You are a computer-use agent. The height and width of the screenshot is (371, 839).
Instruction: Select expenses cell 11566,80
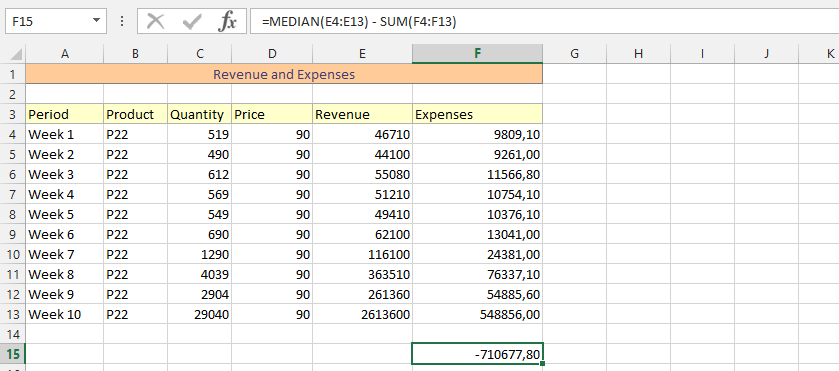477,174
